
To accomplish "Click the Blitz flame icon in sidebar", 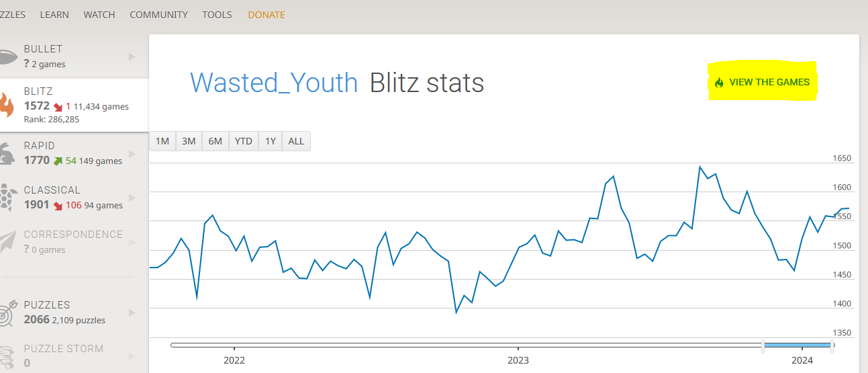I will [x=6, y=106].
